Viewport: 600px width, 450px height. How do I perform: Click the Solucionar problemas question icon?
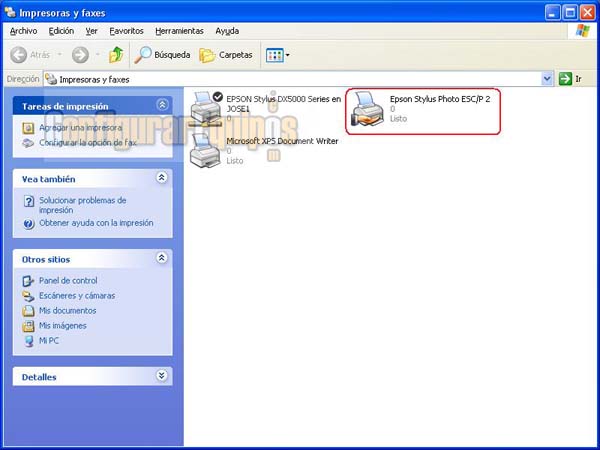(29, 201)
